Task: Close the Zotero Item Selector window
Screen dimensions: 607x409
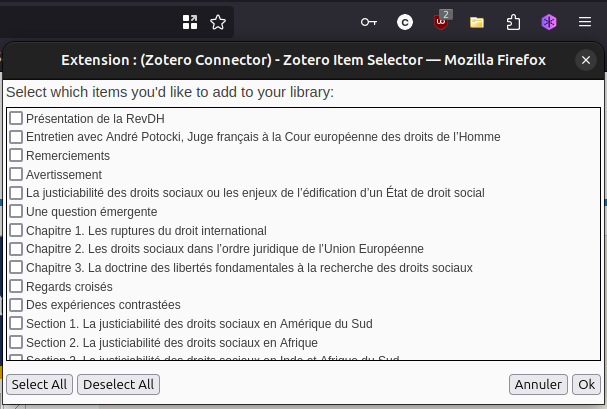Action: (586, 60)
